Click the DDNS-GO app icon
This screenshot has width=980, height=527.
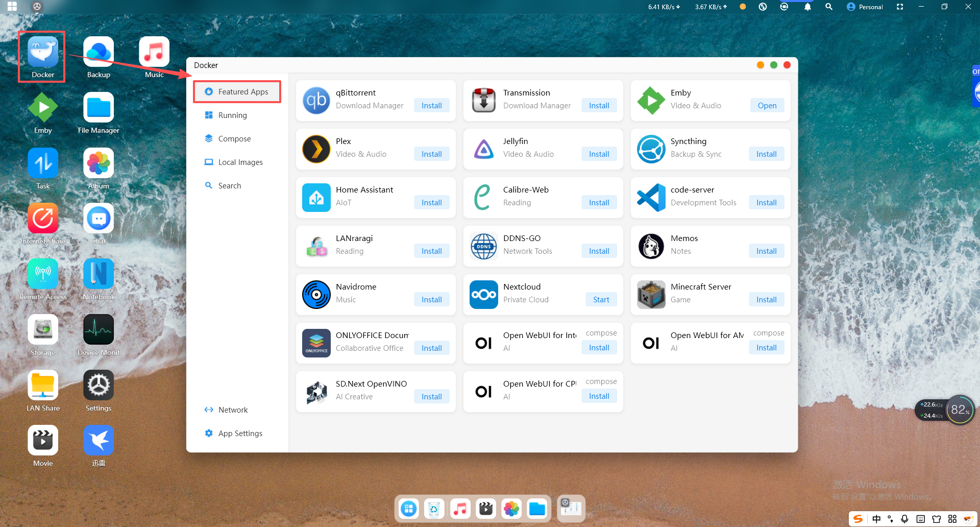484,246
